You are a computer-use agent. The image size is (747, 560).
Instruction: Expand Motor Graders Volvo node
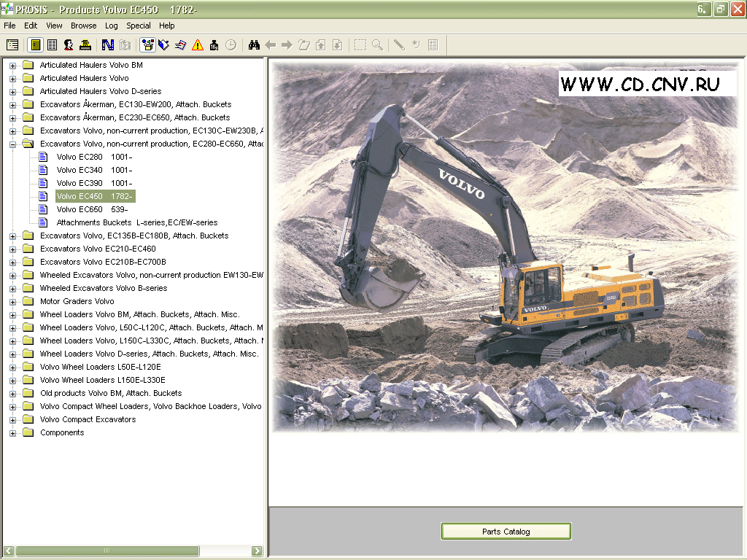tap(13, 302)
